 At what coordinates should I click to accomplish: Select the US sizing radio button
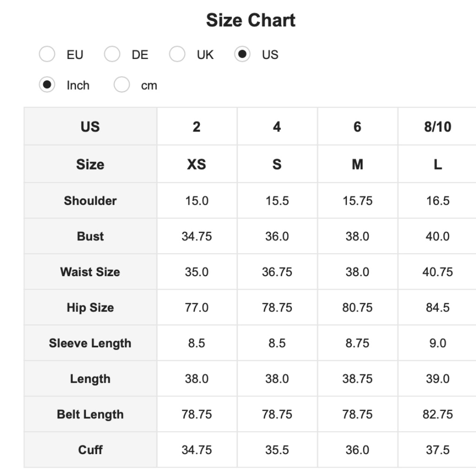[242, 54]
